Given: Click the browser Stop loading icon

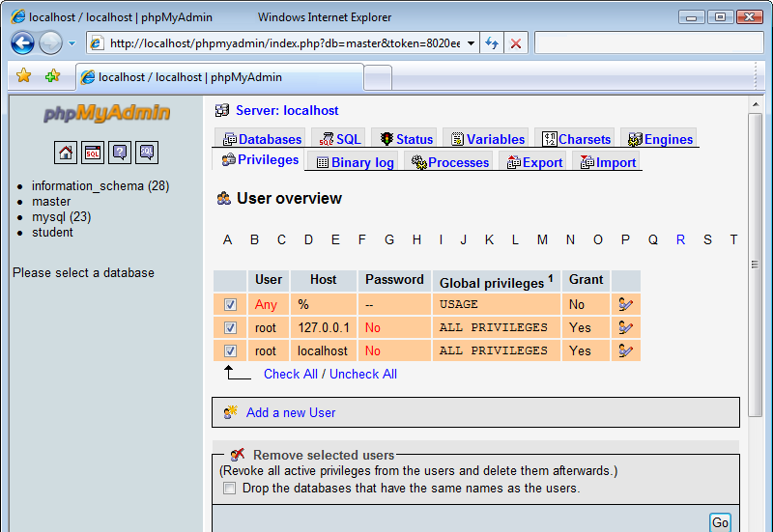Looking at the screenshot, I should click(x=516, y=43).
